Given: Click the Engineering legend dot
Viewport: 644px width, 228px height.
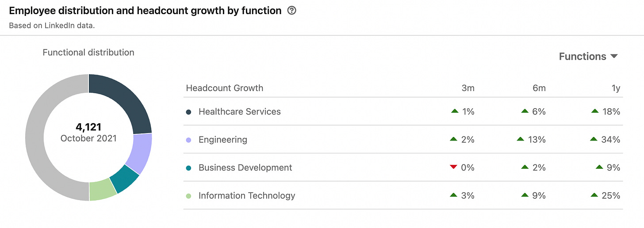Looking at the screenshot, I should (x=189, y=140).
